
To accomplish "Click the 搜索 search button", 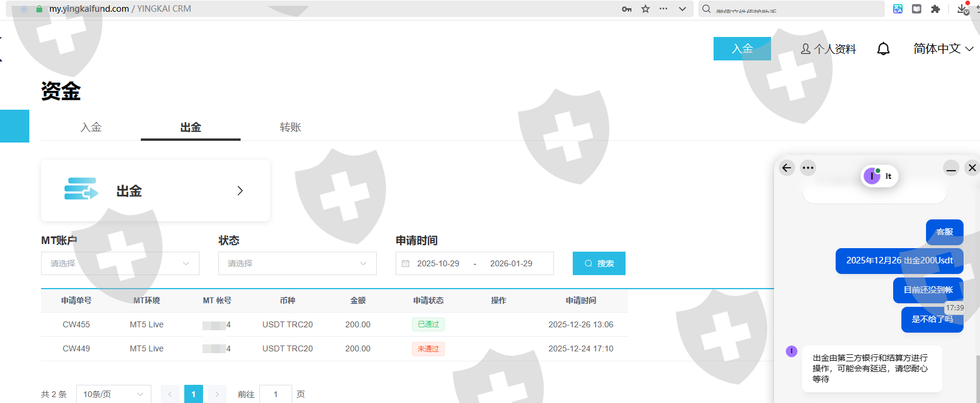I will click(x=599, y=263).
